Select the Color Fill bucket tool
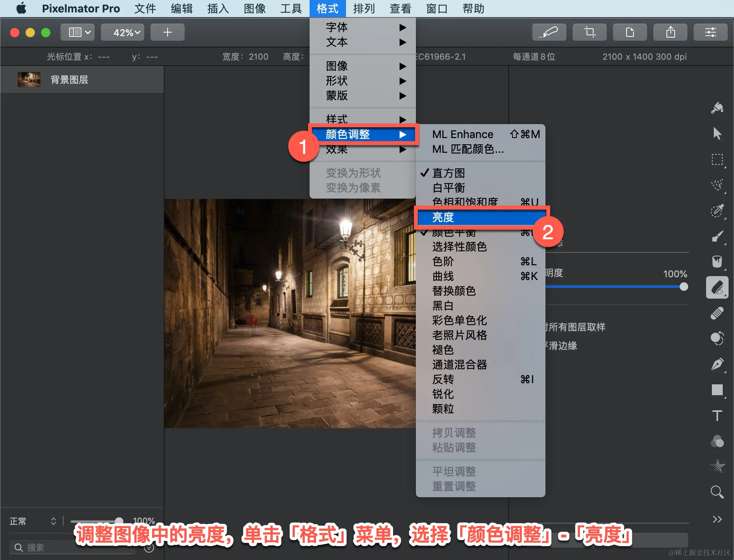The width and height of the screenshot is (734, 560). pyautogui.click(x=717, y=262)
